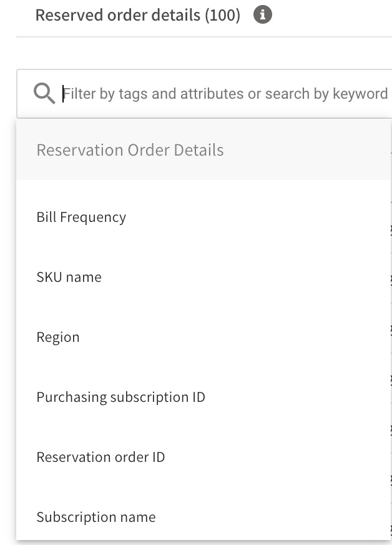Add a SKU name filter
392x545 pixels.
pos(69,277)
